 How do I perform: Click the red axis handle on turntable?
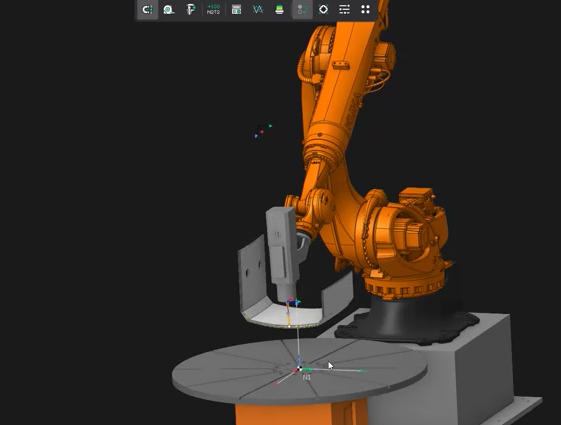[276, 384]
